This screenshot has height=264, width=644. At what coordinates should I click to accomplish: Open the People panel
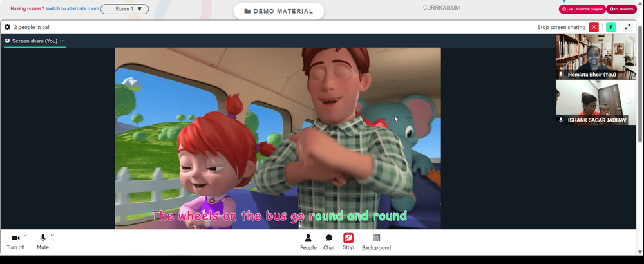pos(308,242)
